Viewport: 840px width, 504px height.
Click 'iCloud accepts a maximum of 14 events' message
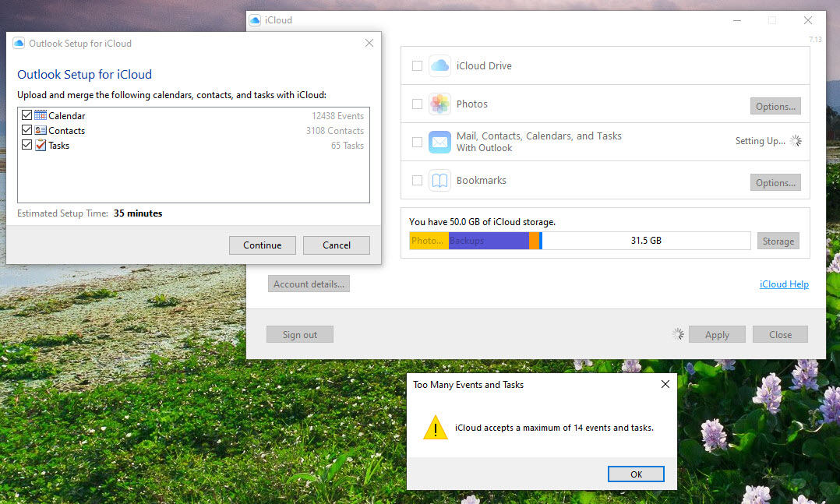click(x=554, y=428)
